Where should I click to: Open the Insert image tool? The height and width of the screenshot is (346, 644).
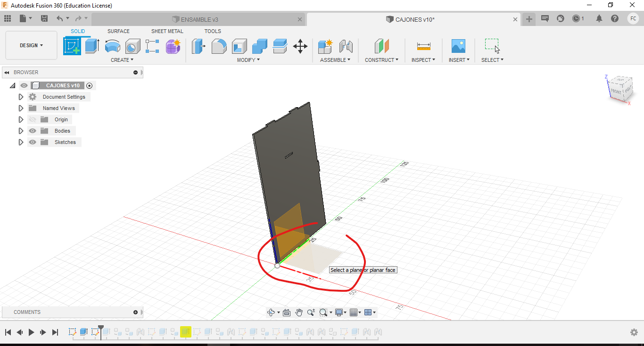coord(458,46)
